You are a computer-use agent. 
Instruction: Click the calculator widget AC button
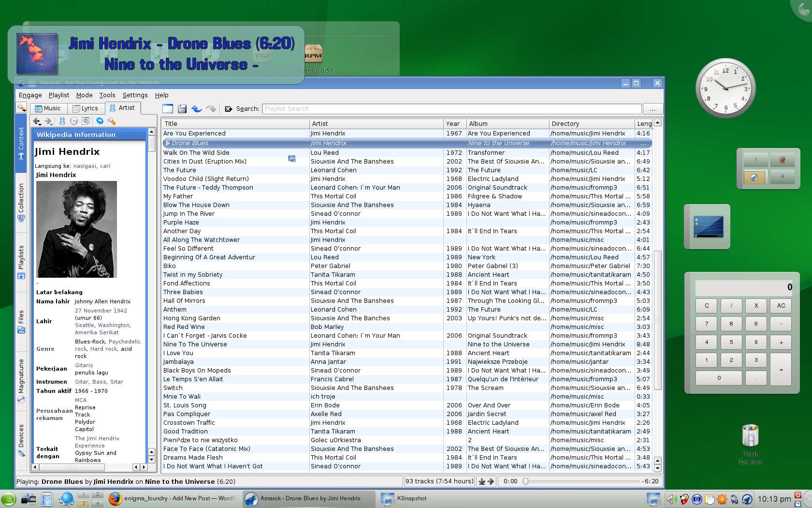(x=781, y=306)
